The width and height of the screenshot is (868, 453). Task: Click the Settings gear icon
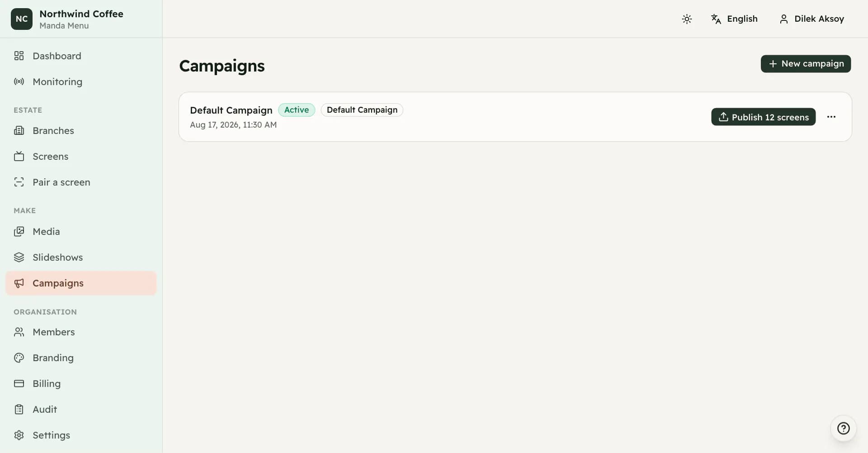(19, 435)
